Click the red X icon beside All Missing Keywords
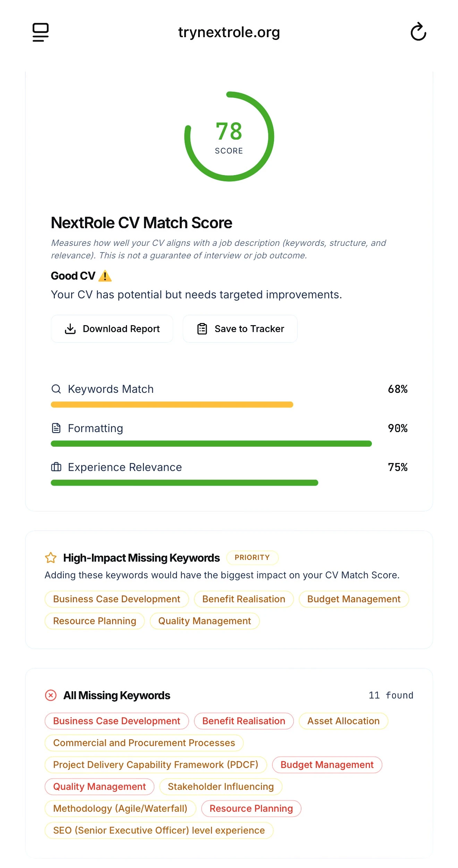The width and height of the screenshot is (458, 868). click(51, 695)
